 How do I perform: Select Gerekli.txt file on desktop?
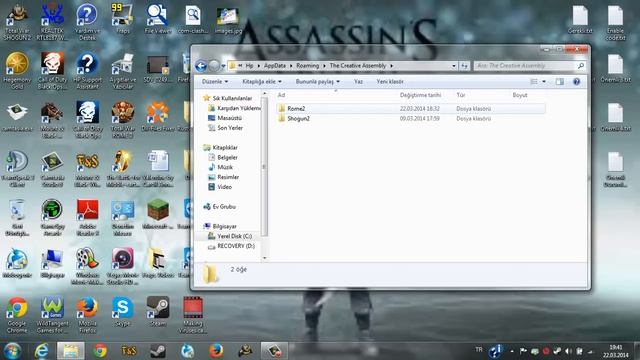[580, 19]
